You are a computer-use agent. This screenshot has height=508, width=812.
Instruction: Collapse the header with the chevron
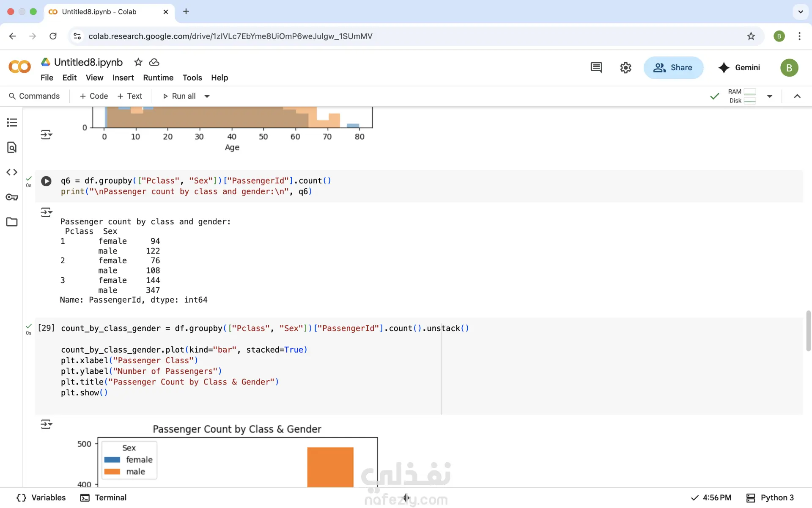(797, 97)
